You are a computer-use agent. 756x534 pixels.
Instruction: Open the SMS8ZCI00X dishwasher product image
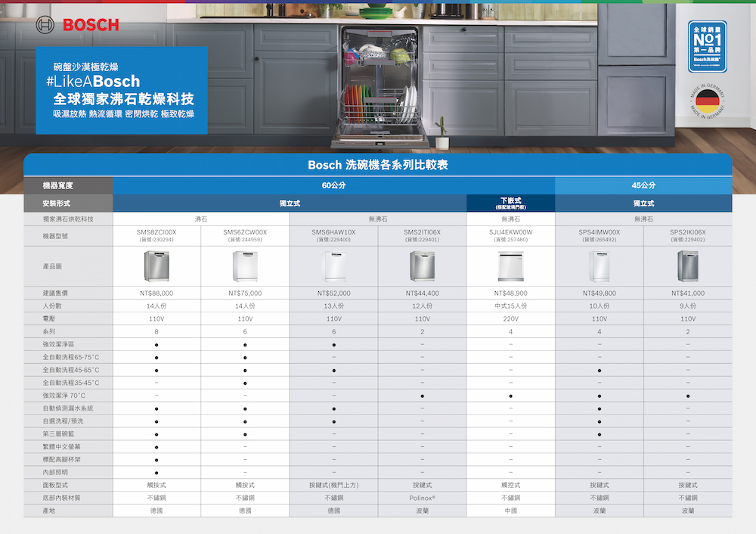pos(156,265)
